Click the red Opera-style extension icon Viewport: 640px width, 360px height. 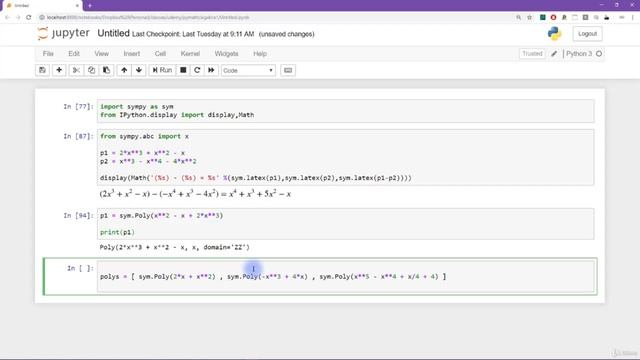[553, 17]
